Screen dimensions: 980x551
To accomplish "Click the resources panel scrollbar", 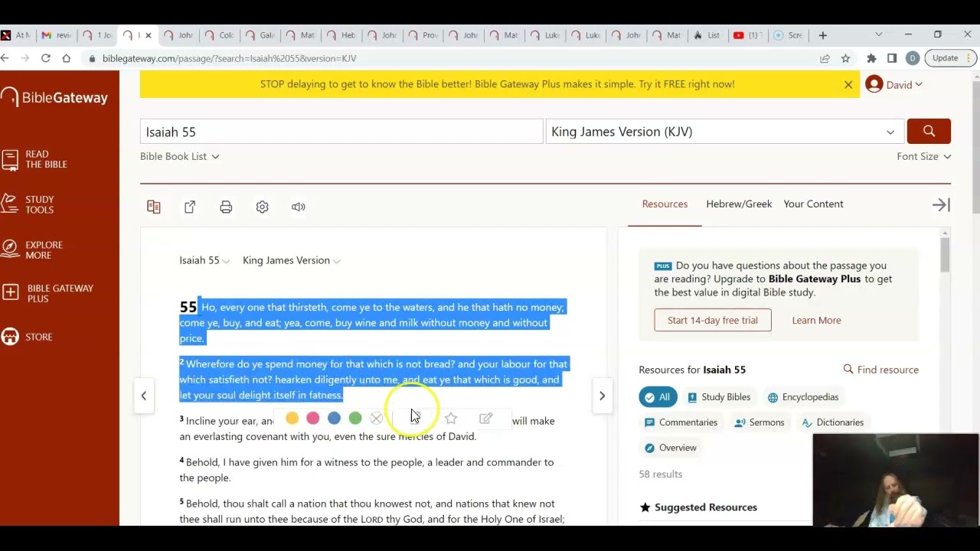I will pyautogui.click(x=946, y=254).
